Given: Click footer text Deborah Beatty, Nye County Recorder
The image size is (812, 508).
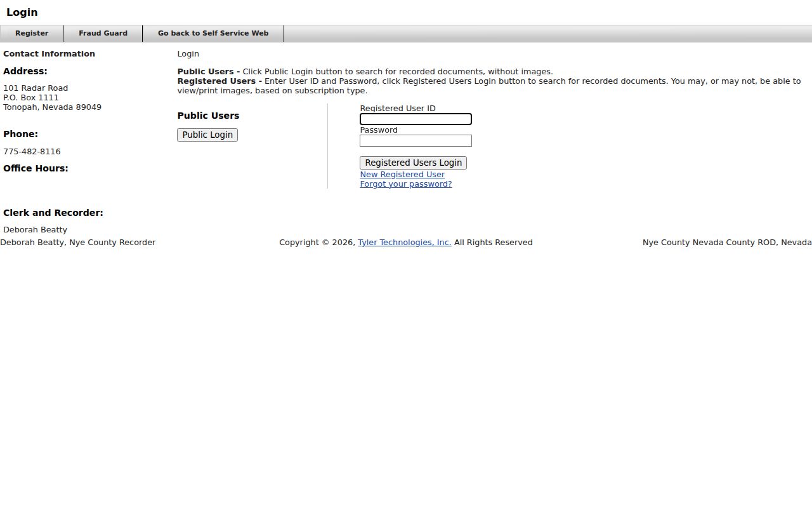Looking at the screenshot, I should point(78,243).
